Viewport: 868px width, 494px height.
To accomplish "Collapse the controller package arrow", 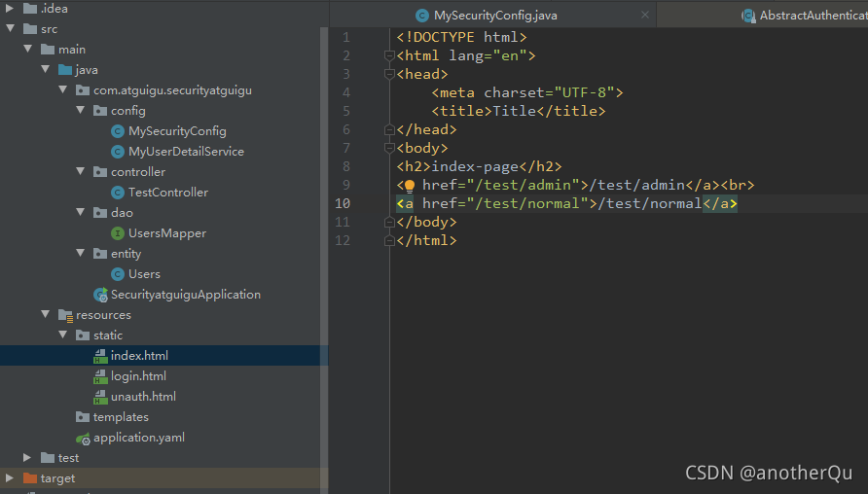I will click(81, 171).
